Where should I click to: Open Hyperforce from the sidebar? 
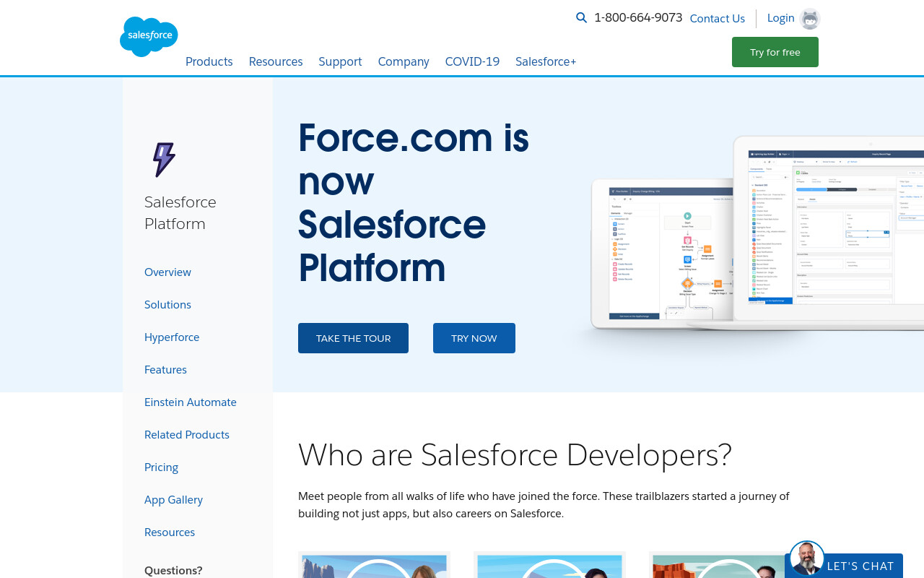[x=172, y=337]
